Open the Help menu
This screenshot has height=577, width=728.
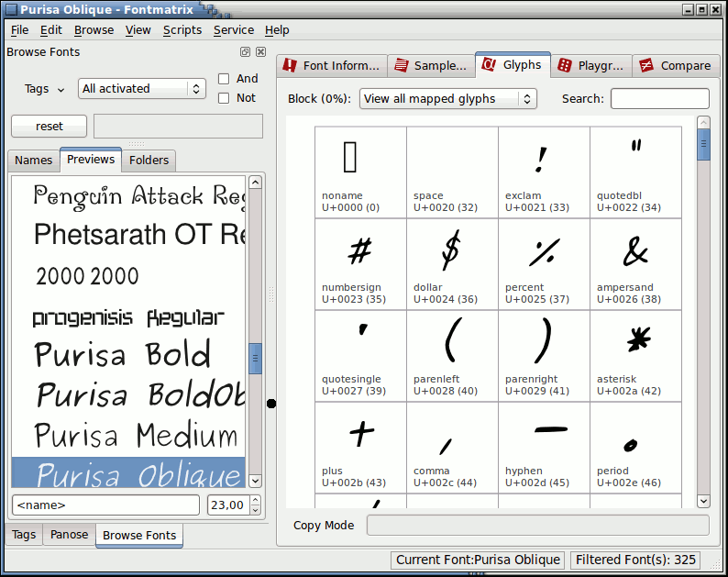tap(277, 30)
